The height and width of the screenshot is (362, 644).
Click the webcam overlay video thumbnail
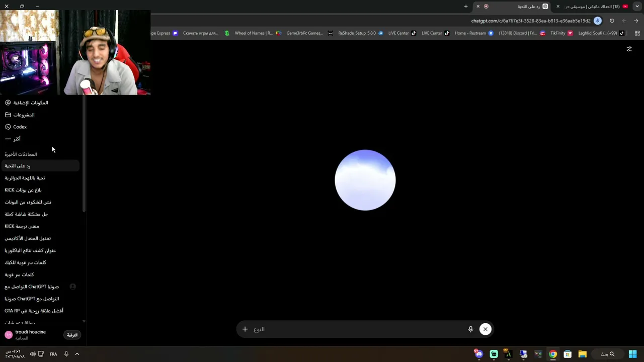click(x=75, y=53)
